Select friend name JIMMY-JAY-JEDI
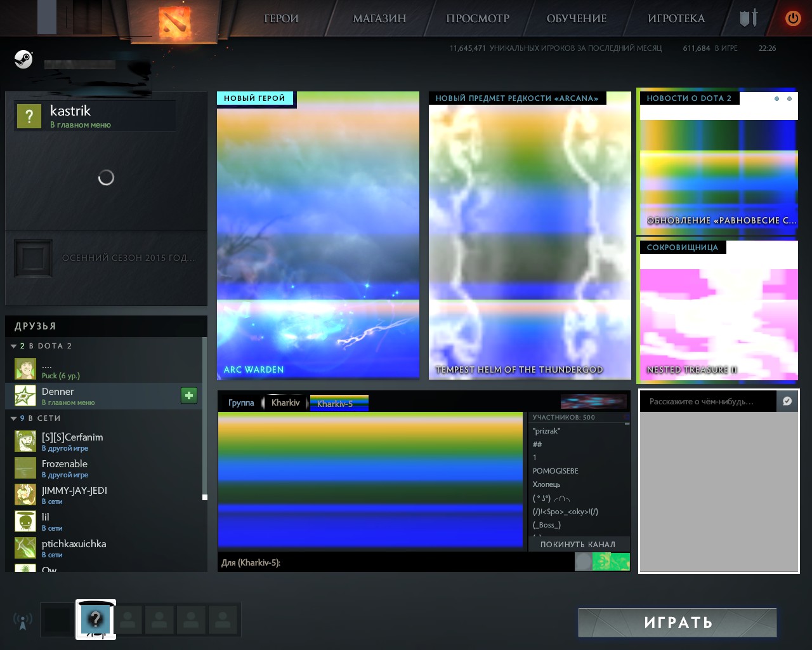This screenshot has width=812, height=650. pyautogui.click(x=74, y=491)
